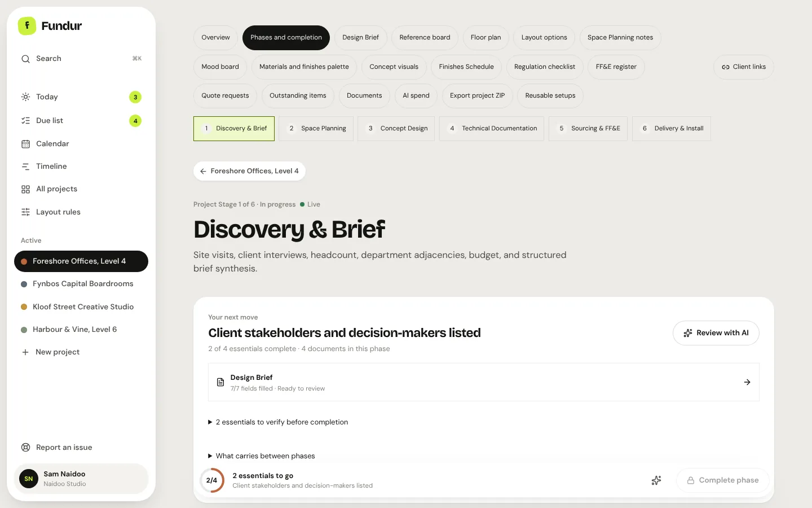Open the Design Brief tab

coord(360,38)
